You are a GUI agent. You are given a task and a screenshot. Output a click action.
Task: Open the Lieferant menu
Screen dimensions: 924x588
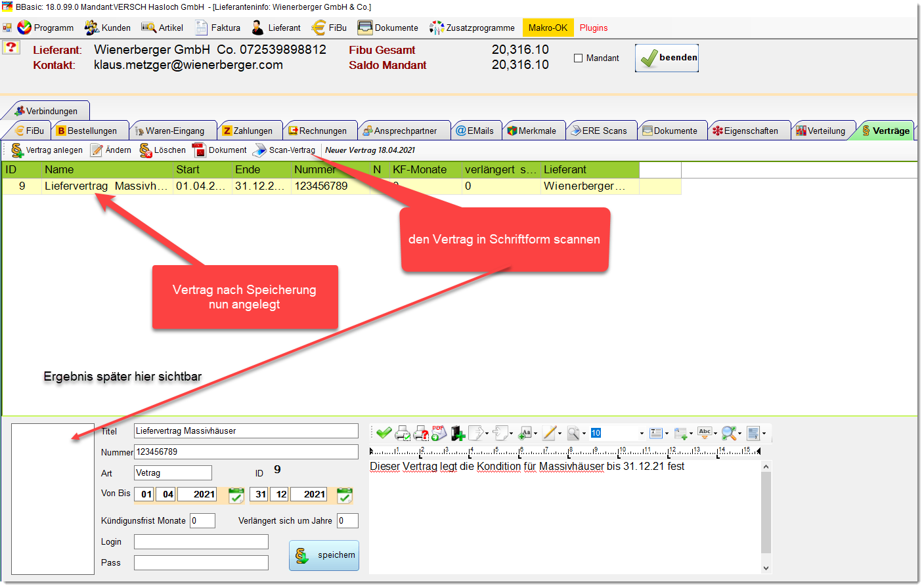coord(276,28)
